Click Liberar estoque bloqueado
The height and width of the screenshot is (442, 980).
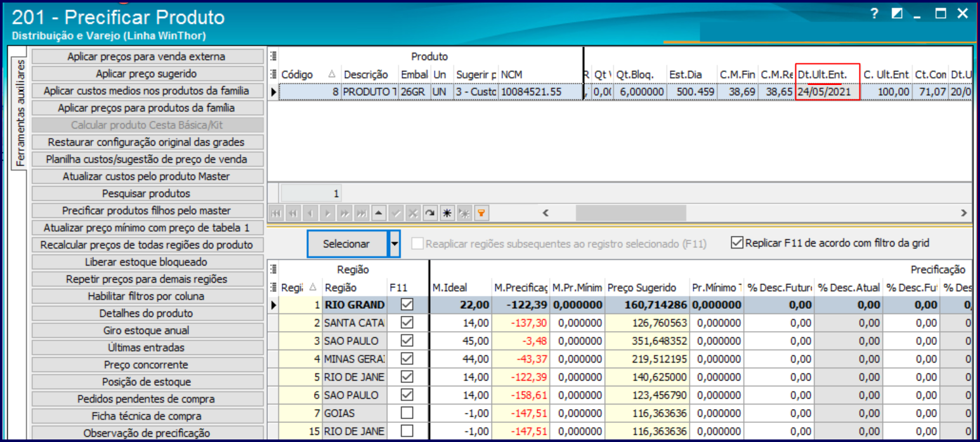tap(147, 262)
